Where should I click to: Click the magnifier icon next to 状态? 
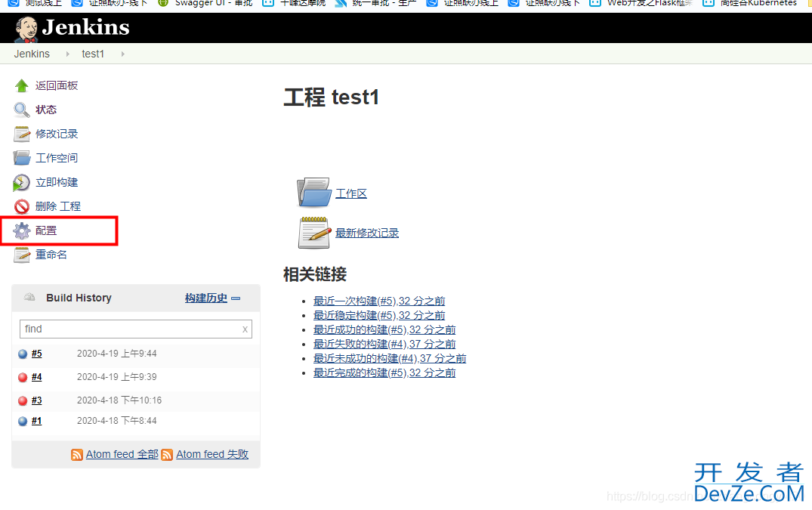point(22,110)
